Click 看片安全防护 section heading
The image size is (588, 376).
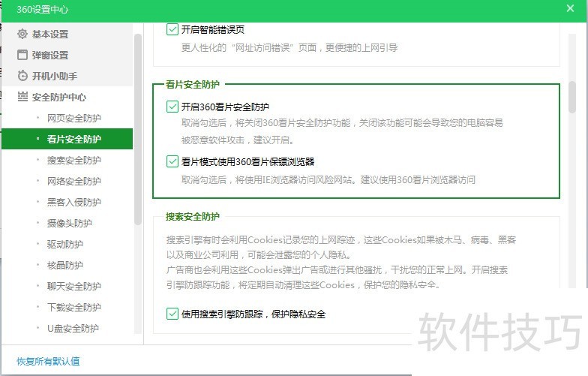193,84
